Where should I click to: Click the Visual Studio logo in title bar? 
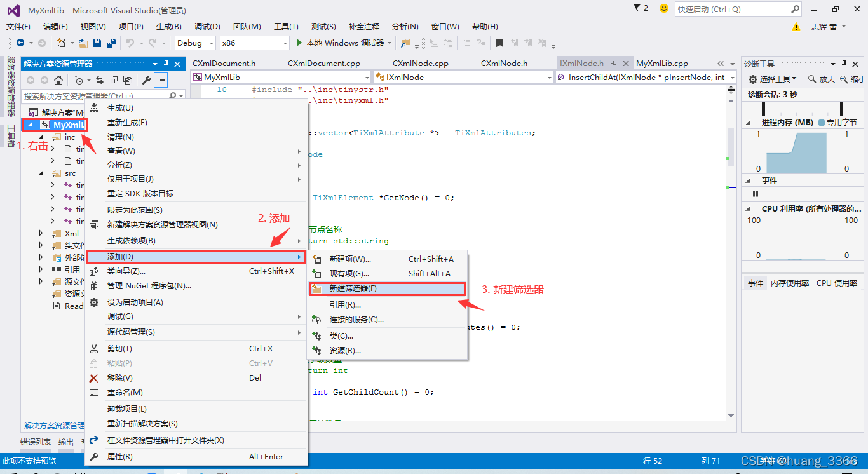(13, 10)
